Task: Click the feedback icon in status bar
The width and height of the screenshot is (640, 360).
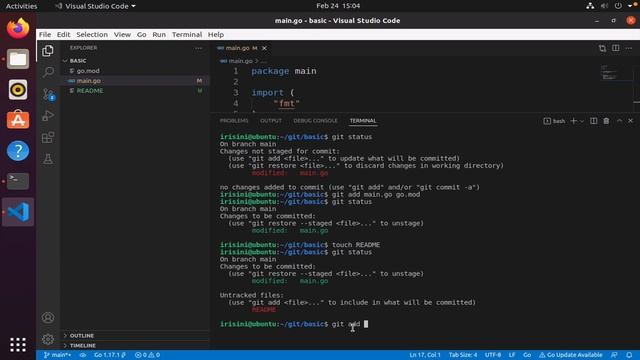Action: pos(614,355)
